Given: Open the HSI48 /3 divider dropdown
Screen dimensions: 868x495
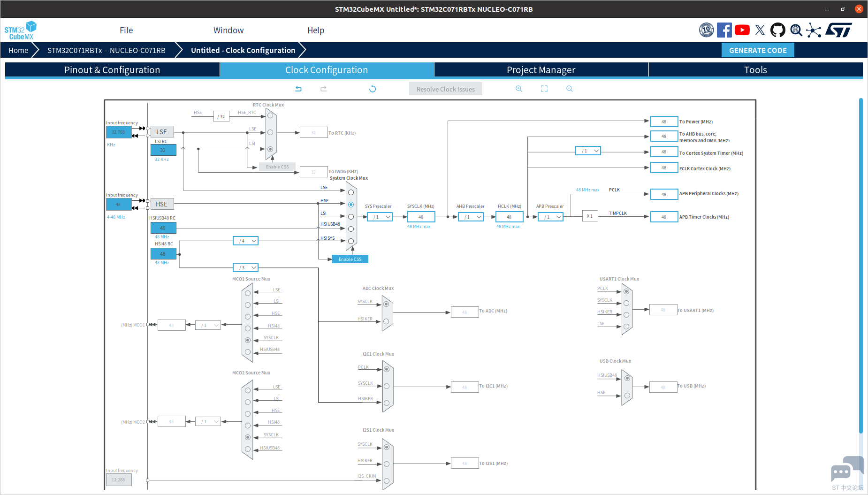Looking at the screenshot, I should [x=246, y=267].
